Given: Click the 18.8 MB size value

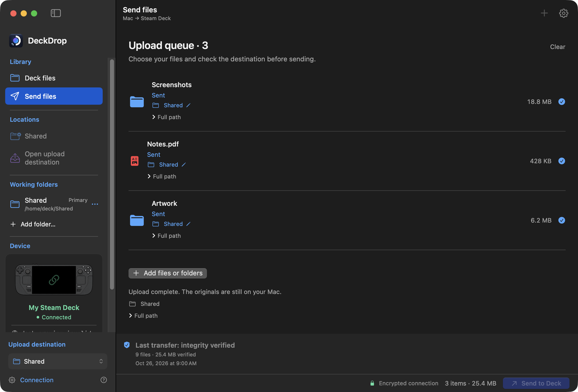Looking at the screenshot, I should click(x=539, y=102).
